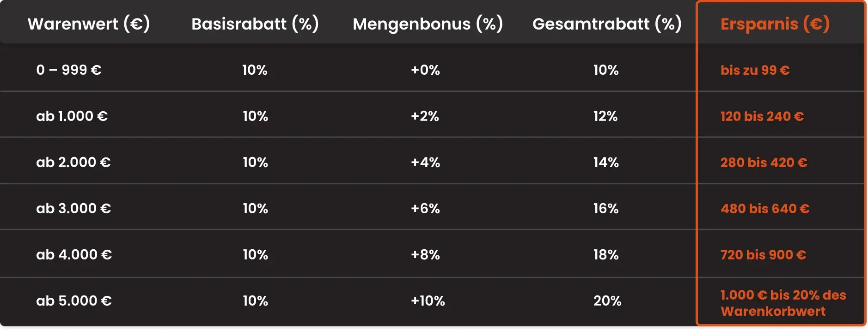Select the "20%" Gesamtrabatt cell
The height and width of the screenshot is (331, 868).
[x=607, y=301]
